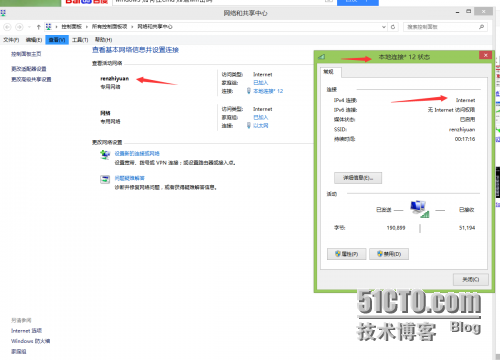Click 已加入 homegroup link for renzhiyuan
500x360 pixels.
tap(261, 83)
